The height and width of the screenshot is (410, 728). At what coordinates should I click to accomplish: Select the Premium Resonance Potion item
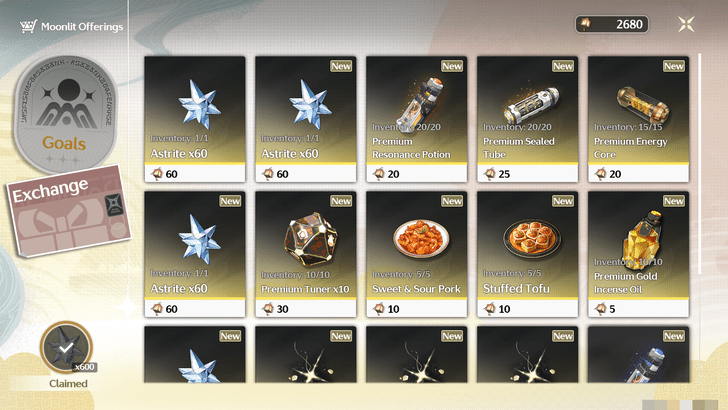(x=416, y=119)
